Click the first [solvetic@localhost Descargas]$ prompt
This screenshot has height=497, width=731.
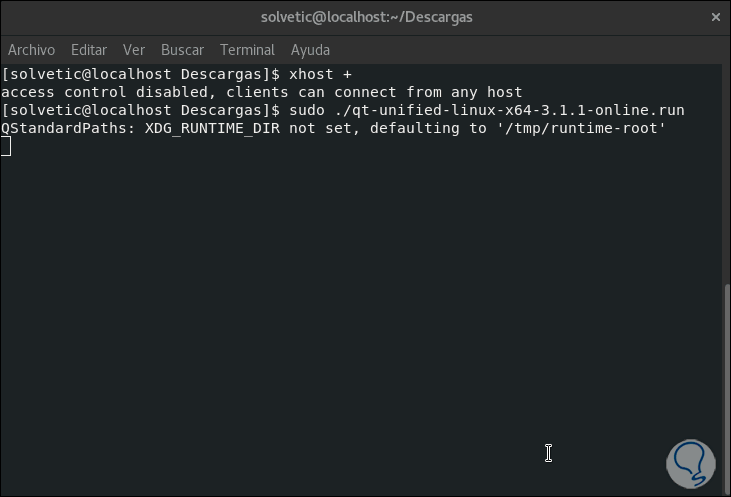pos(141,74)
